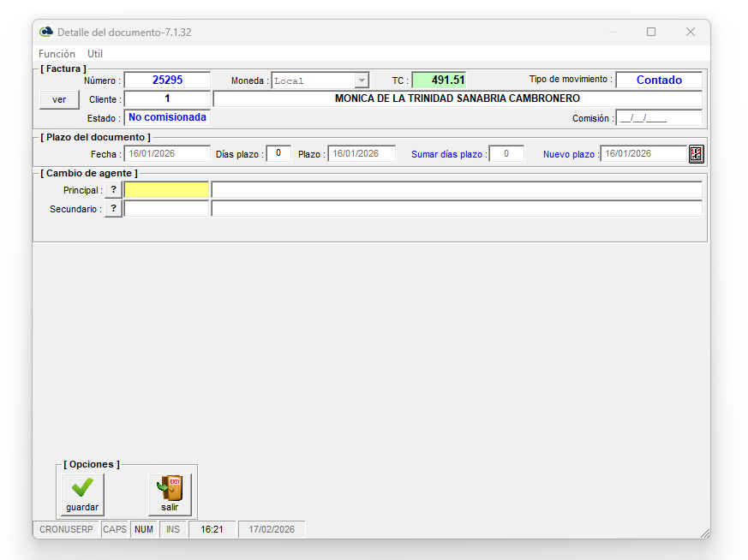Click the Días plazo field
The height and width of the screenshot is (560, 748).
(278, 154)
